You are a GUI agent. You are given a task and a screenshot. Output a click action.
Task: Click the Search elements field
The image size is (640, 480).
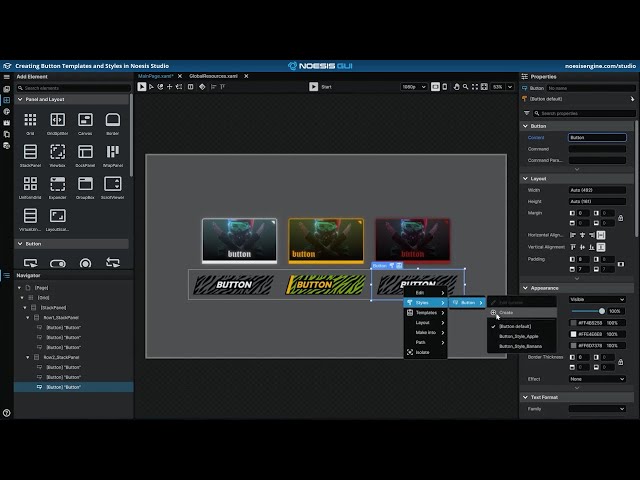(73, 88)
